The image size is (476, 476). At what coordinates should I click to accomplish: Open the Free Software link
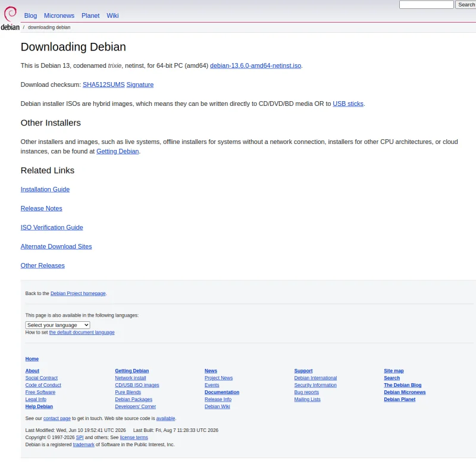pos(40,392)
